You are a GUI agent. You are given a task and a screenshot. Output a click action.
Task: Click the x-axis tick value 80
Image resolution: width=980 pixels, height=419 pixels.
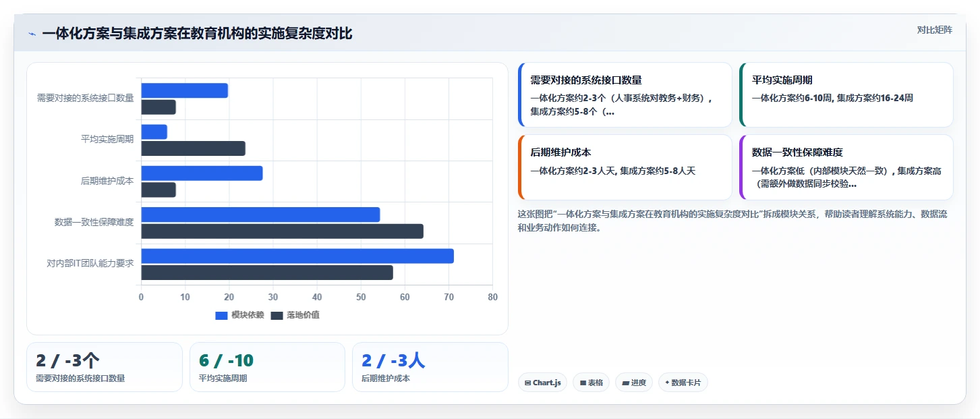pyautogui.click(x=493, y=297)
